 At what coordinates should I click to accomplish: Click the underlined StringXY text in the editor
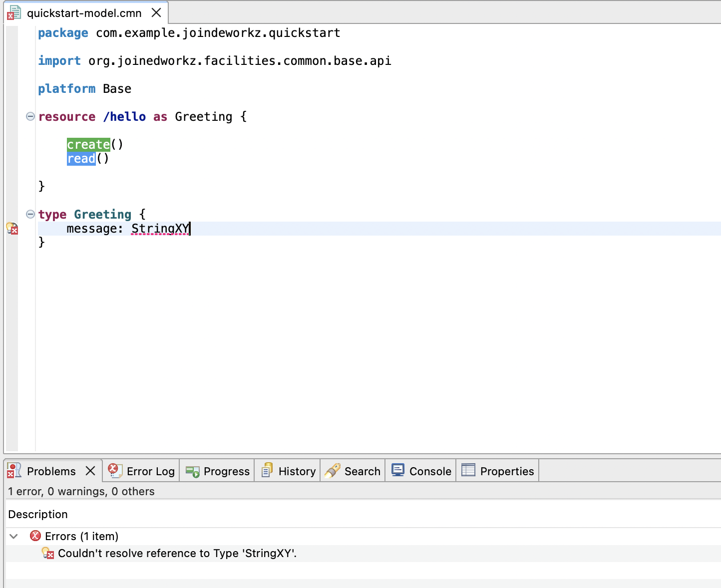[x=159, y=229]
